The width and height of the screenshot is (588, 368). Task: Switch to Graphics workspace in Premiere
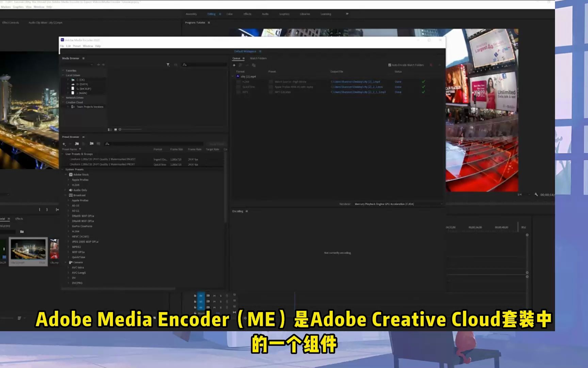coord(284,14)
